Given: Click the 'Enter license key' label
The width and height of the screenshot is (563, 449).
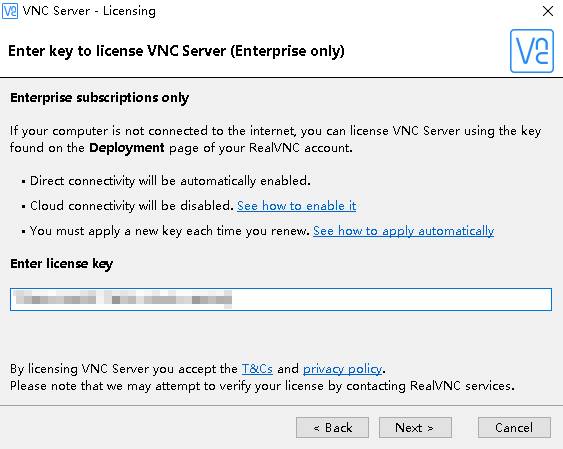Looking at the screenshot, I should [x=61, y=264].
